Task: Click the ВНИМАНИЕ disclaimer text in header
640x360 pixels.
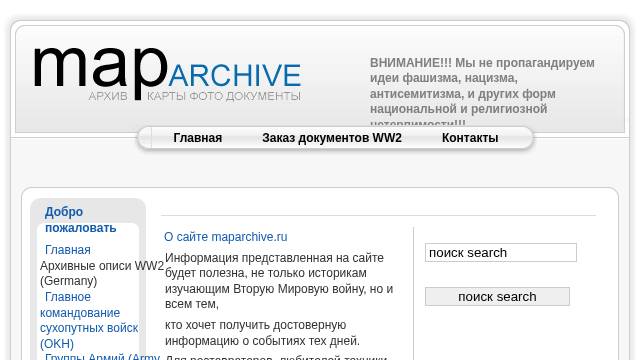Action: (482, 92)
